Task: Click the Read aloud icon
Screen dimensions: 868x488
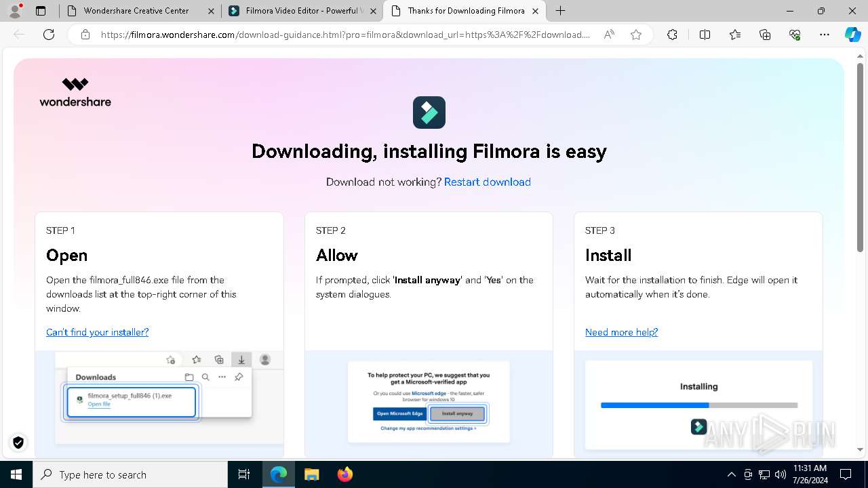Action: pos(609,35)
